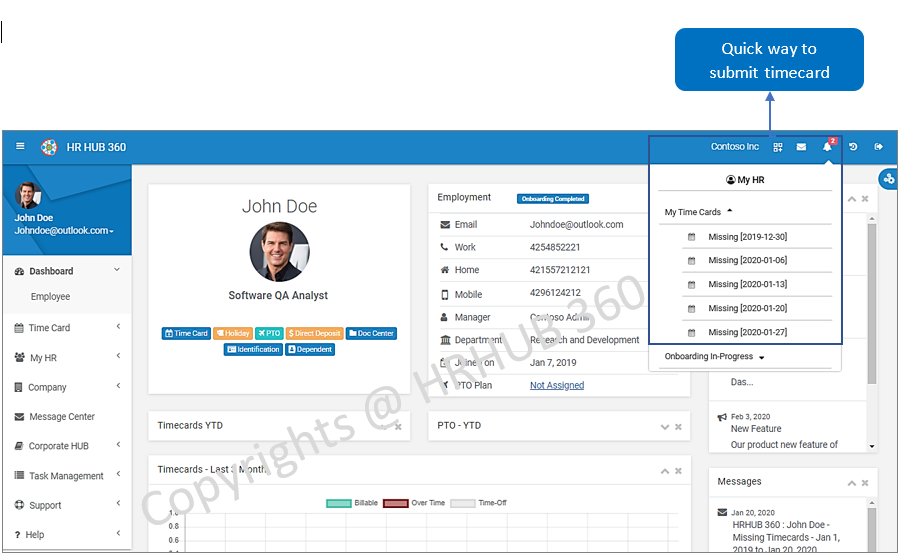Click the work phone 4254852221

click(555, 247)
